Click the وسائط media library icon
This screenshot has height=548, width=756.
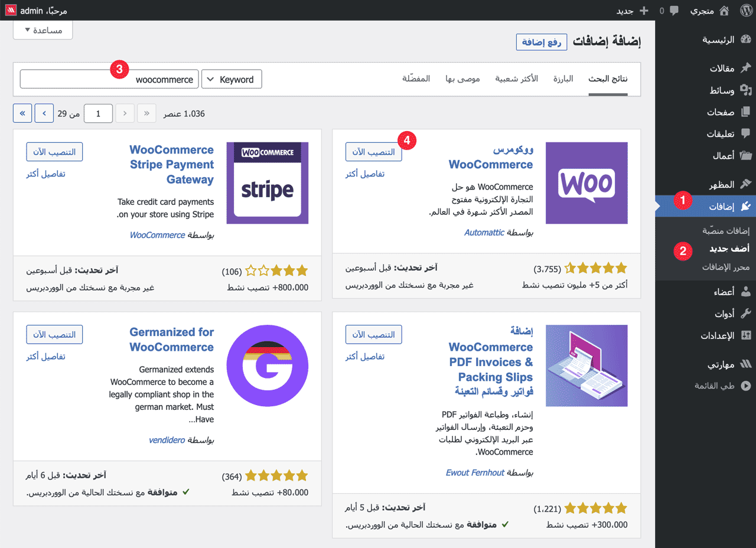[745, 90]
